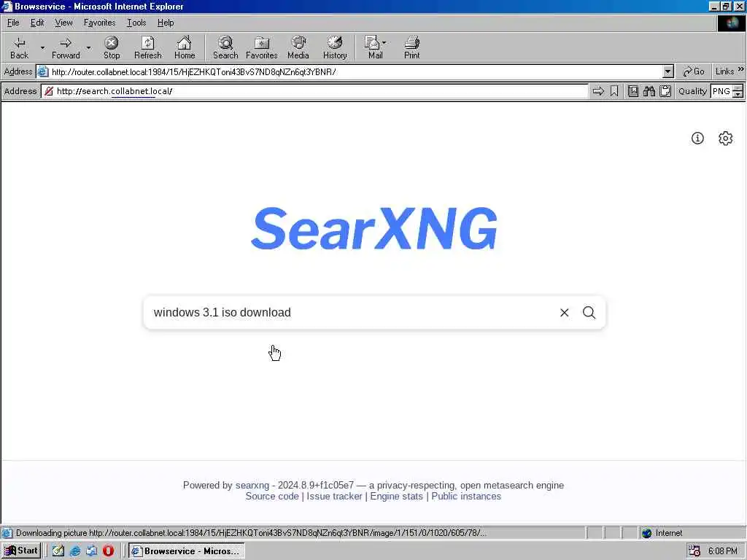Click the first quick launch notepad icon

click(x=58, y=551)
